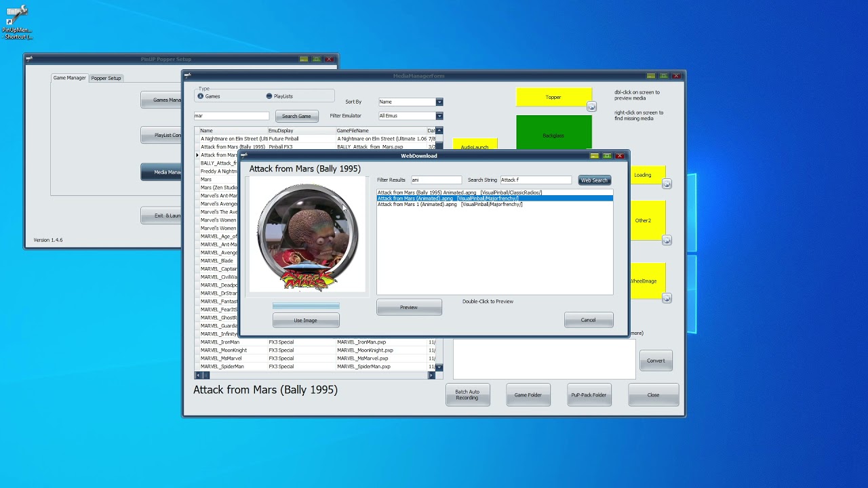Select the MARVEL_MoonKnight game row
The width and height of the screenshot is (868, 488).
[x=313, y=350]
